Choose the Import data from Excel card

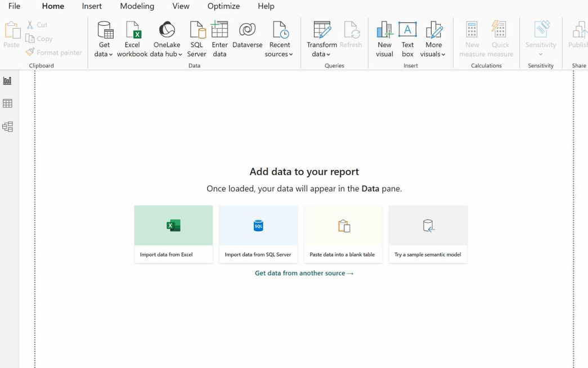174,234
